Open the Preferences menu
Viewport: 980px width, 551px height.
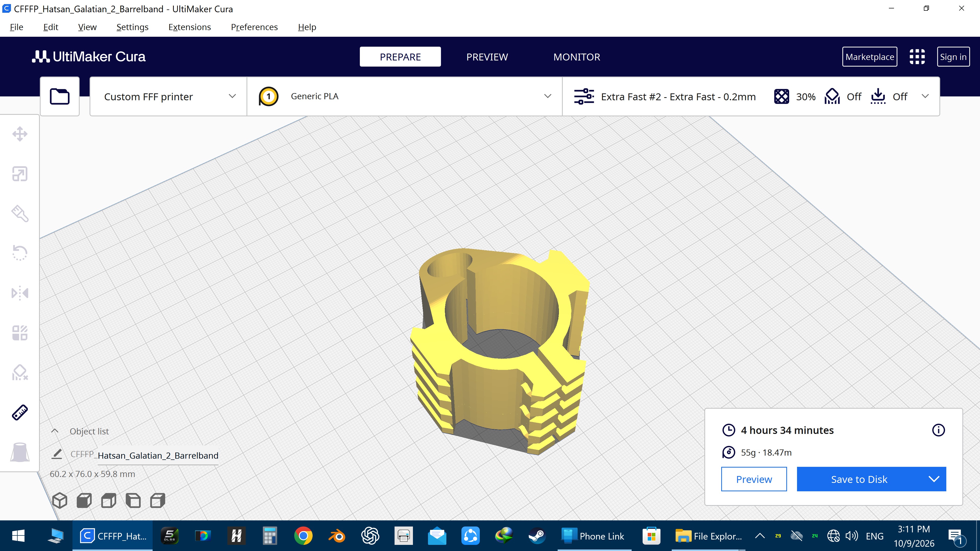pyautogui.click(x=254, y=27)
